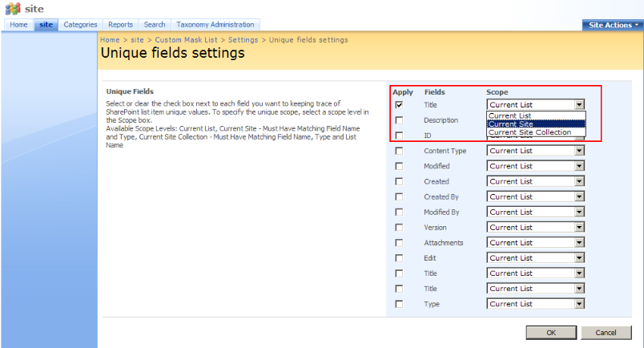Viewport: 644px width, 348px height.
Task: Open the Type scope dropdown
Action: click(536, 304)
